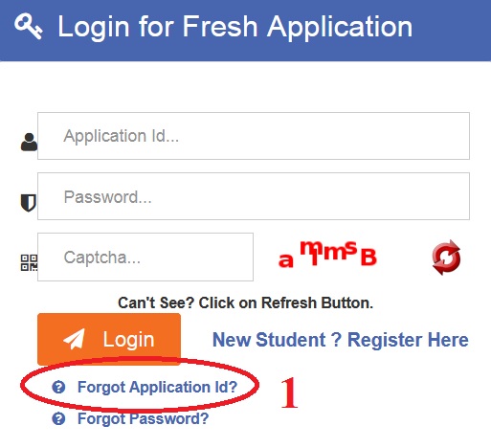Click Can't See? Click on Refresh Button text
491x448 pixels.
pos(245,302)
